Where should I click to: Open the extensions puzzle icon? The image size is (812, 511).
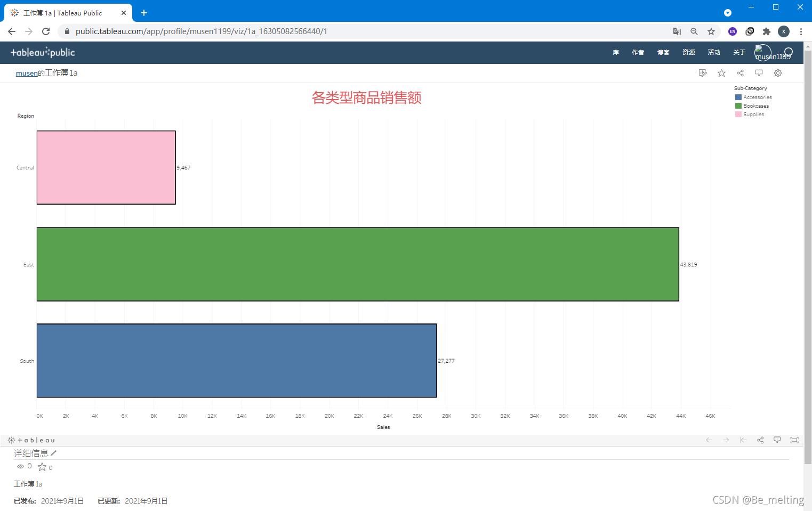pos(767,31)
